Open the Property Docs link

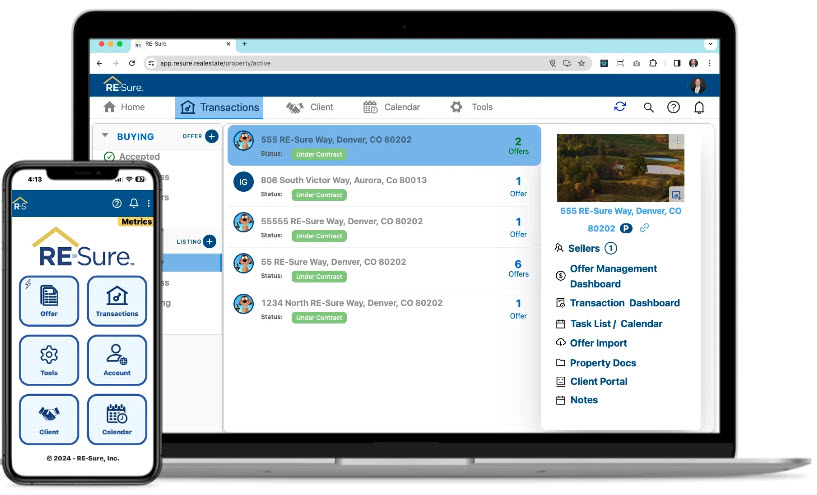point(602,363)
